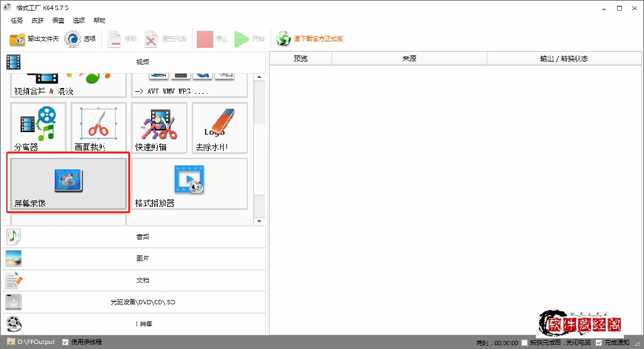Screen dimensions: 644x349
Task: Click the globe icon beside download link
Action: tap(283, 39)
